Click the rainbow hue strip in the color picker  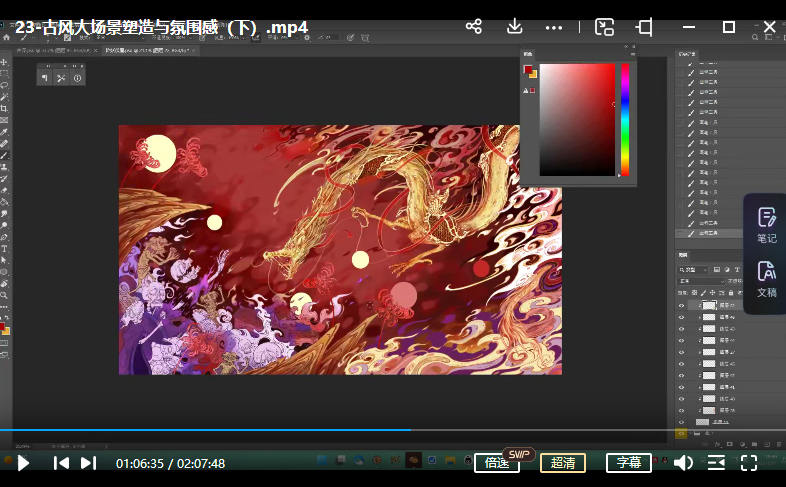click(625, 118)
